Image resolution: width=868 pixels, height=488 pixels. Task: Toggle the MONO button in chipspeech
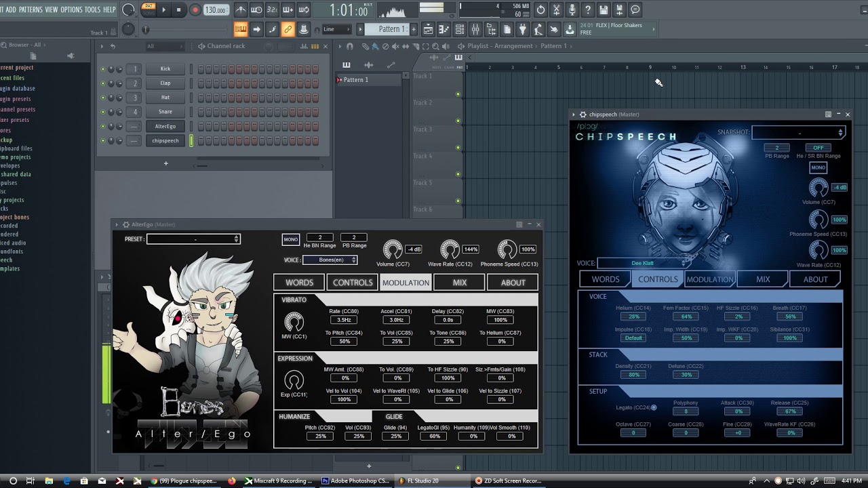(x=818, y=167)
